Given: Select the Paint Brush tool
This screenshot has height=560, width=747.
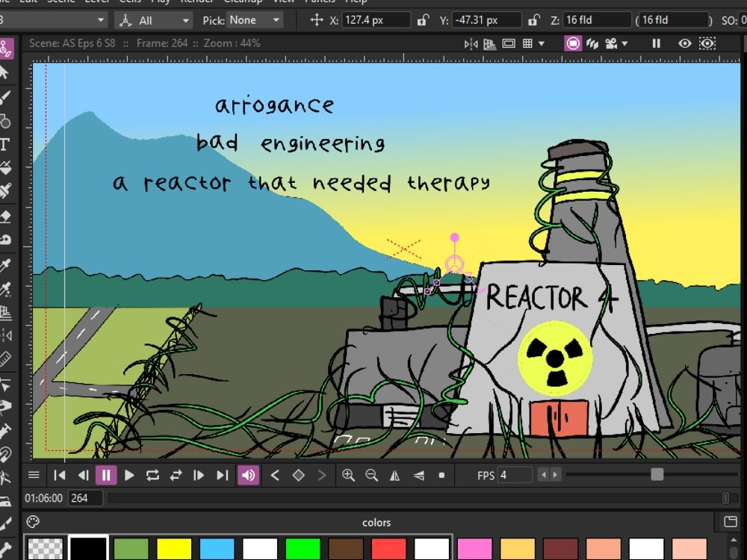Looking at the screenshot, I should point(4,190).
